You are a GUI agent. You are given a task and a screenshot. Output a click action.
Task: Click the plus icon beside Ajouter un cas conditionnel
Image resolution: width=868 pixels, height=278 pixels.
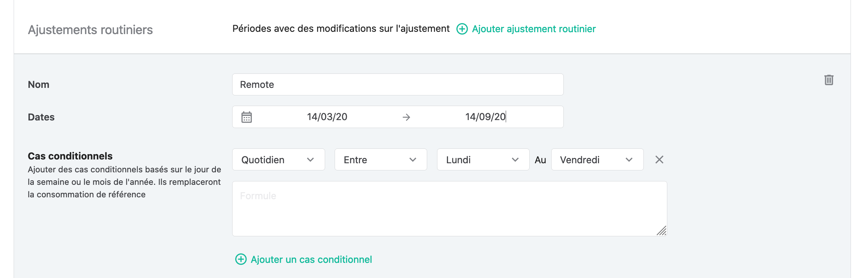[x=241, y=259]
